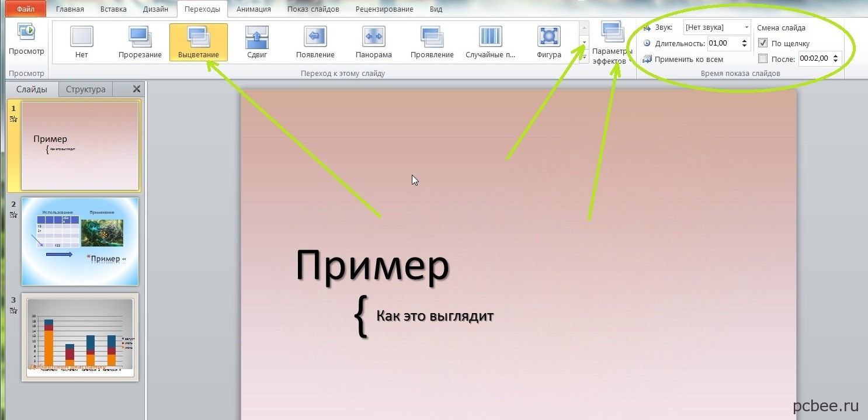Viewport: 868px width, 420px height.
Task: Expand the transitions gallery more arrow
Action: pyautogui.click(x=584, y=57)
